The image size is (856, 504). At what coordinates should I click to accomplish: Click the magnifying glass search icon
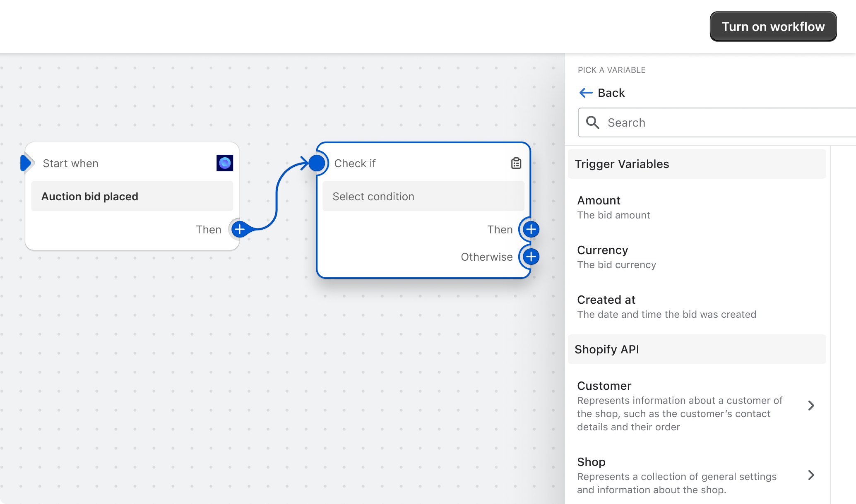coord(593,122)
